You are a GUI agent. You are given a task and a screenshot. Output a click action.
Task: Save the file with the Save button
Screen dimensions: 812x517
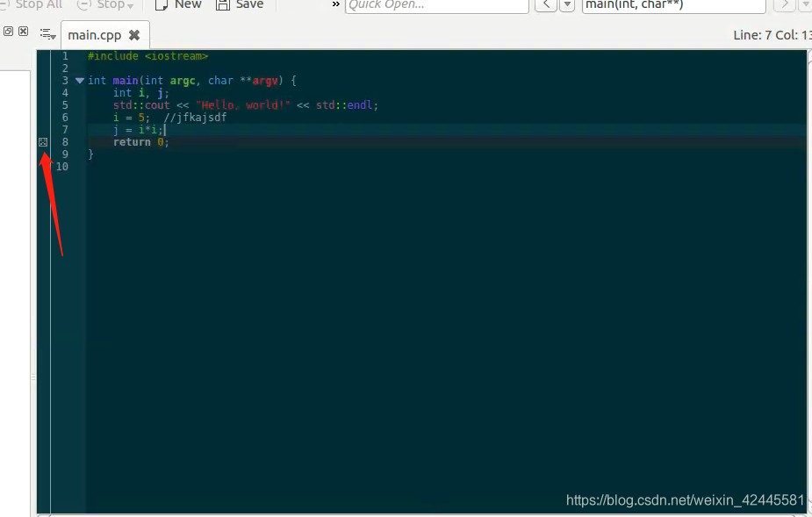tap(240, 4)
